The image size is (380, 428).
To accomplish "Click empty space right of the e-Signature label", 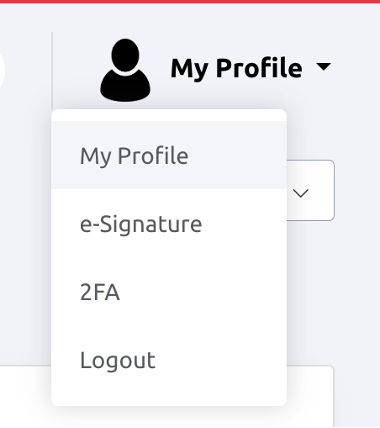I will click(244, 224).
